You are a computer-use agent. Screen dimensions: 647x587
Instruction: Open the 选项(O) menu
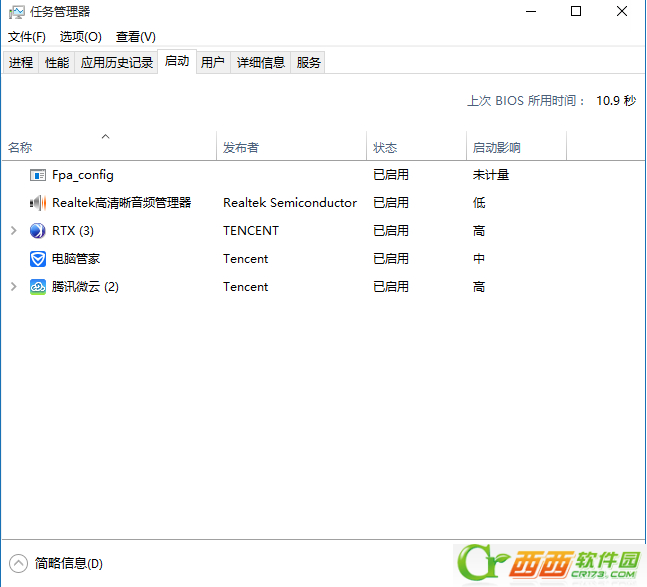tap(80, 37)
